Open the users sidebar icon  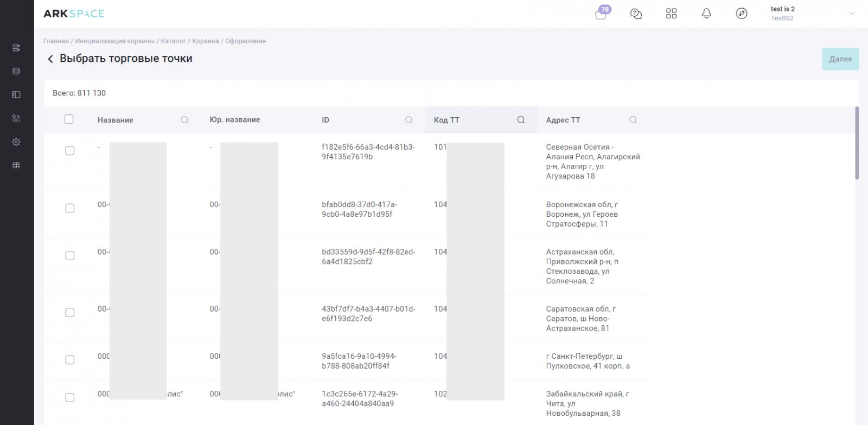pyautogui.click(x=16, y=118)
